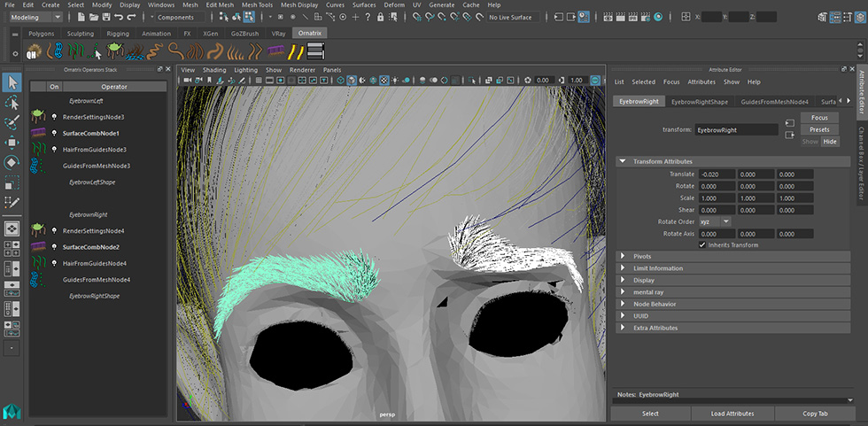Toggle the RenderSettingsNode3 operator on/off bulb
Image resolution: width=868 pixels, height=426 pixels.
[x=54, y=117]
